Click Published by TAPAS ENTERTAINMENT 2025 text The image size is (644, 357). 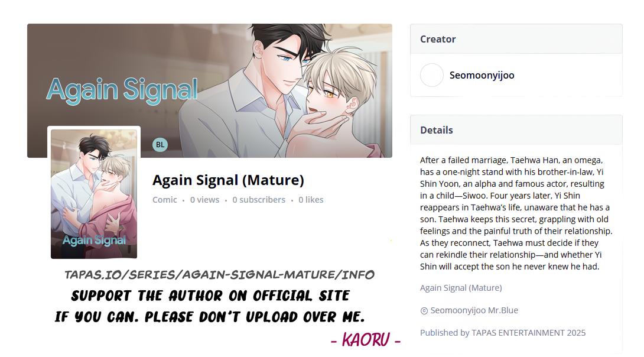pyautogui.click(x=503, y=333)
